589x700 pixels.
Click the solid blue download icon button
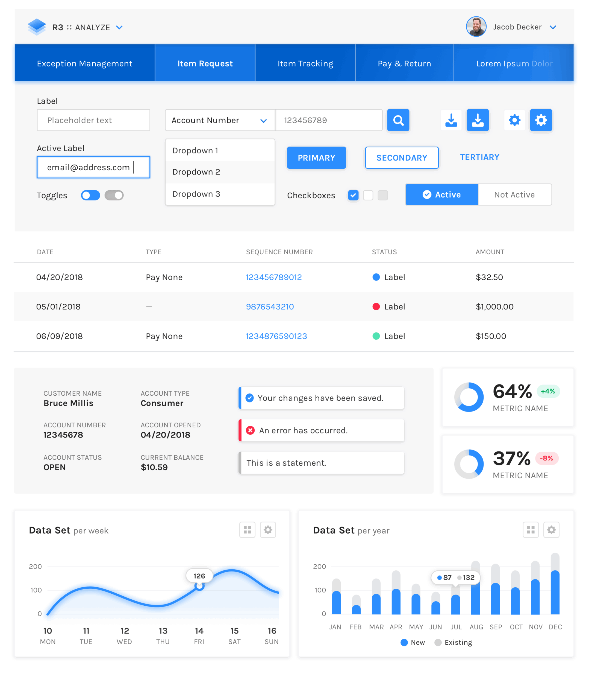pos(478,120)
